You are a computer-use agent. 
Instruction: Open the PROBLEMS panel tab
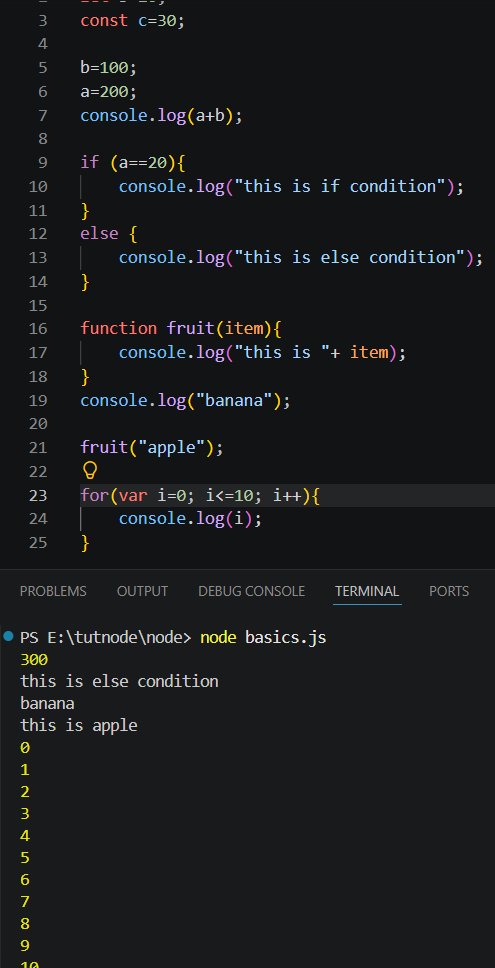tap(53, 591)
